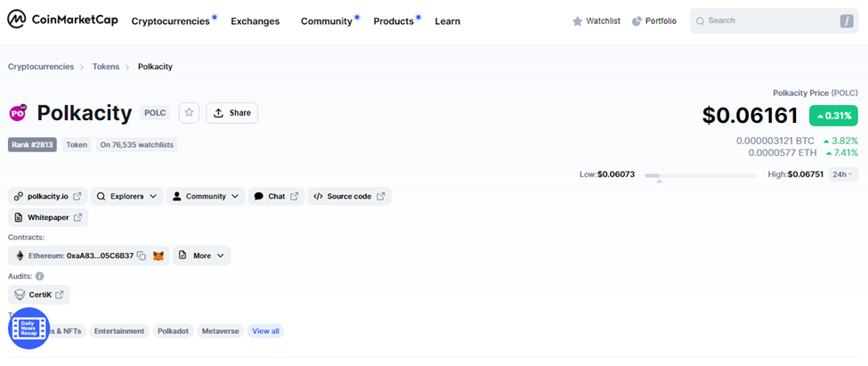Click the low-high price range slider

[701, 175]
